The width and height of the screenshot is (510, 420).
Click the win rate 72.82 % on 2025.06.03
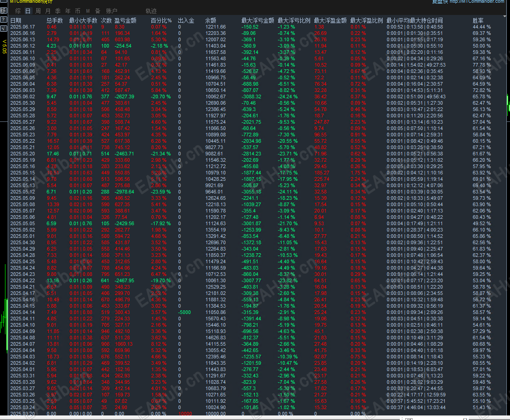tap(482, 90)
